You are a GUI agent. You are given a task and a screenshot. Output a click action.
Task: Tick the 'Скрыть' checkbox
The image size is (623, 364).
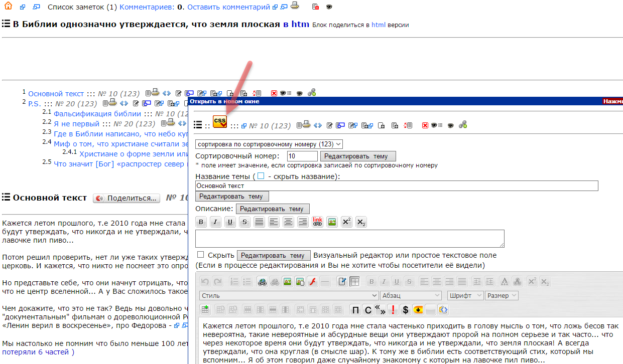tap(201, 255)
